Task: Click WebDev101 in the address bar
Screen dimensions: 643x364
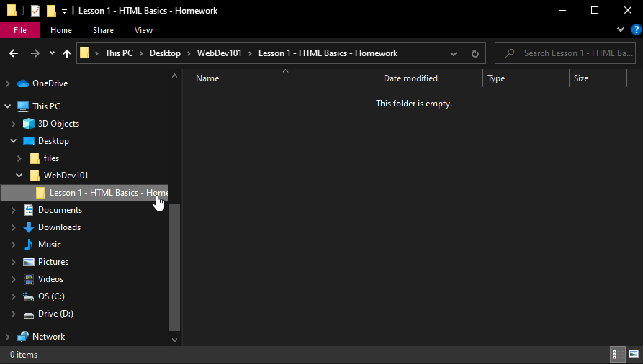Action: (x=220, y=53)
